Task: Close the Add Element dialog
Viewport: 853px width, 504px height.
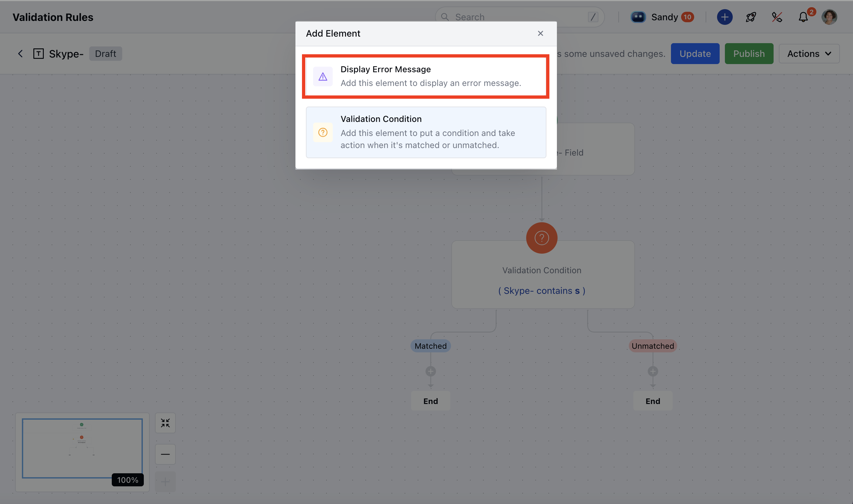Action: point(540,33)
